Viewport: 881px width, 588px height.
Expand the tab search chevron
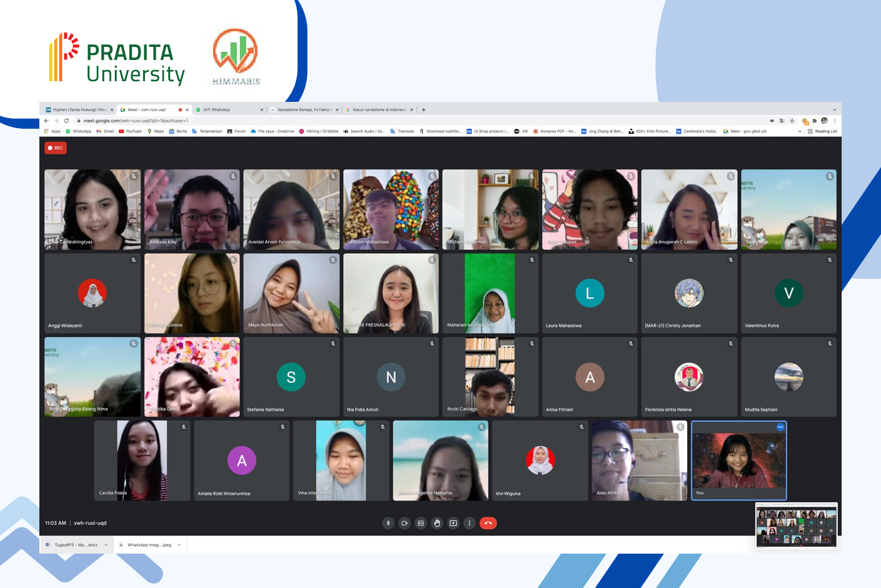pos(834,109)
